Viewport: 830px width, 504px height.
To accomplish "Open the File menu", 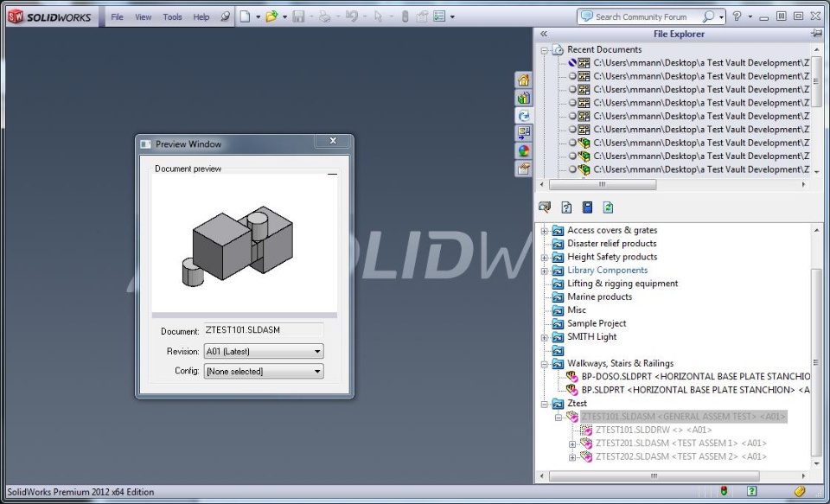I will click(117, 17).
